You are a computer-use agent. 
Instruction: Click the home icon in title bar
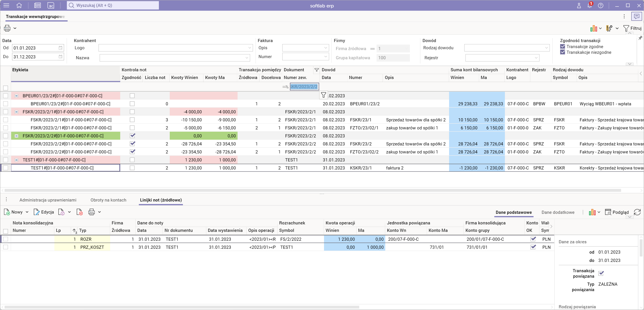point(19,5)
